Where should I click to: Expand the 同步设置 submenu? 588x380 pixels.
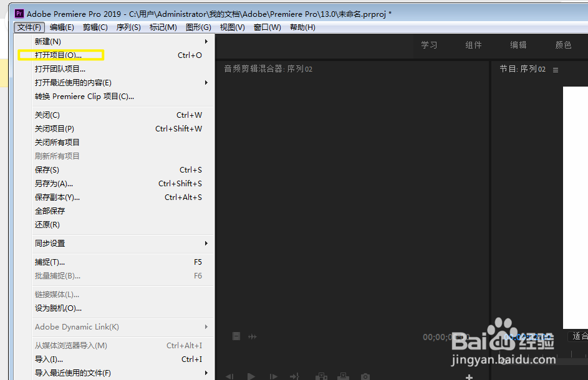click(x=114, y=243)
